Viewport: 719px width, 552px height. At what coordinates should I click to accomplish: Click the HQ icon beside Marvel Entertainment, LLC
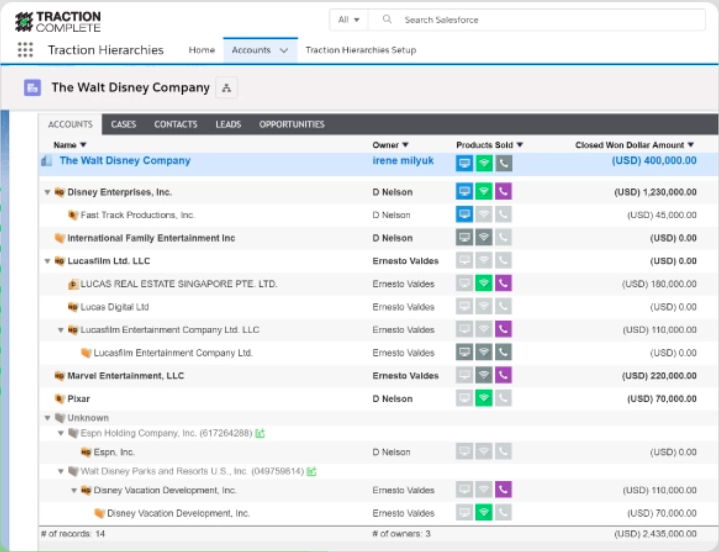coord(59,376)
